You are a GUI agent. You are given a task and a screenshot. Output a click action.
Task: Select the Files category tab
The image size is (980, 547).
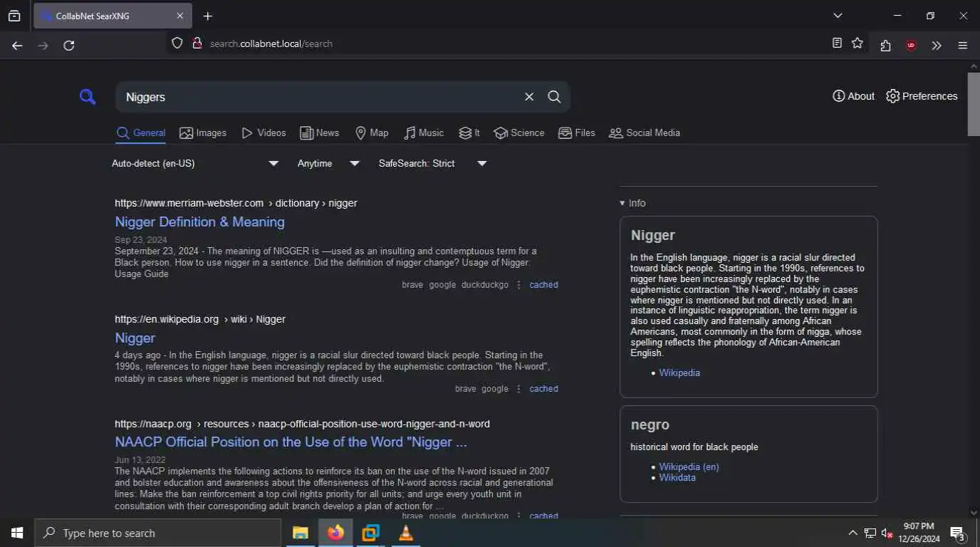coord(577,132)
